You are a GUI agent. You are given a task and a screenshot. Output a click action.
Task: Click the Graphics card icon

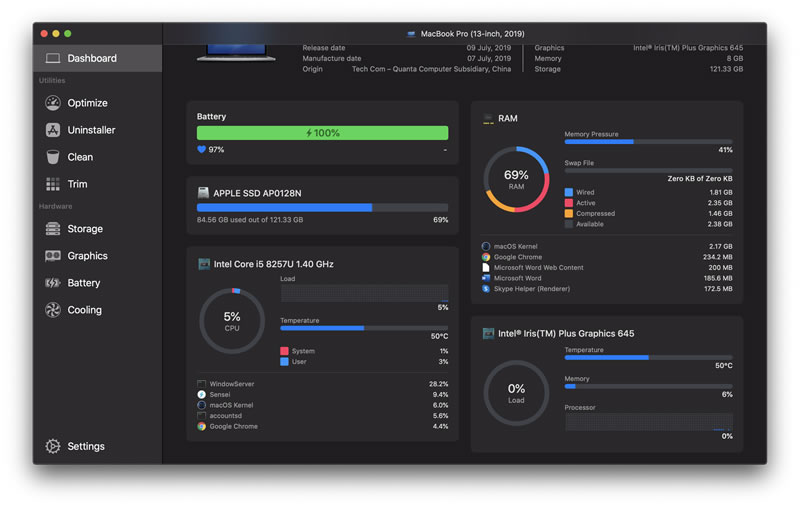point(53,256)
